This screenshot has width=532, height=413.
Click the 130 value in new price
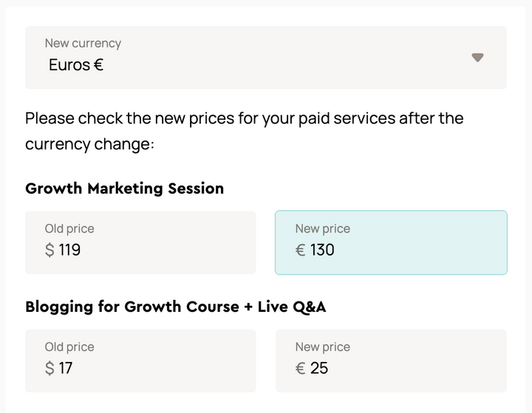pyautogui.click(x=322, y=250)
